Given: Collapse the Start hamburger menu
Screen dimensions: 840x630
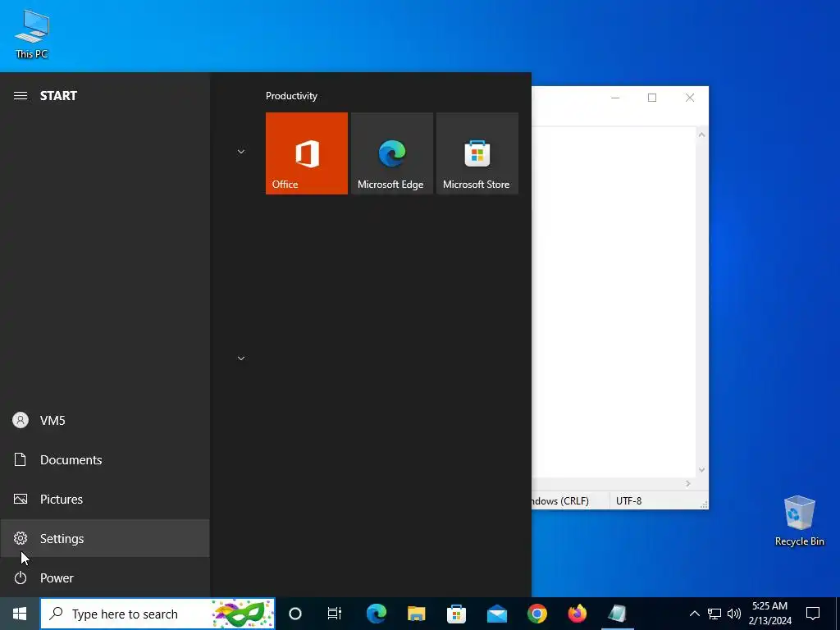Looking at the screenshot, I should 21,96.
